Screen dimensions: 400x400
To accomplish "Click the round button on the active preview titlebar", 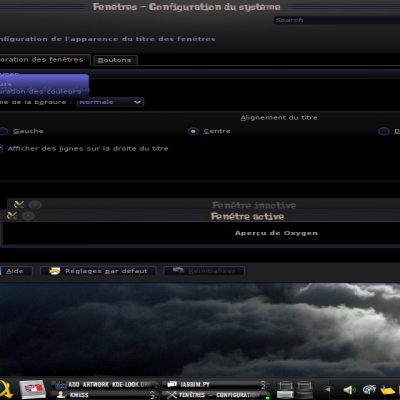I will pos(28,216).
